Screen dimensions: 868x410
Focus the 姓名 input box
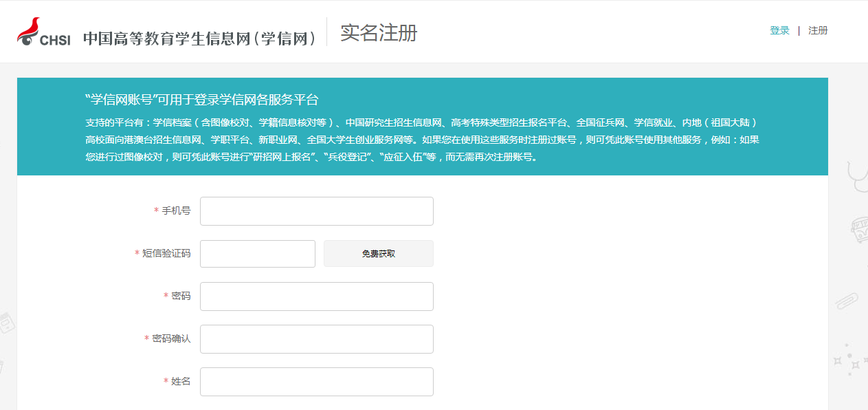316,382
